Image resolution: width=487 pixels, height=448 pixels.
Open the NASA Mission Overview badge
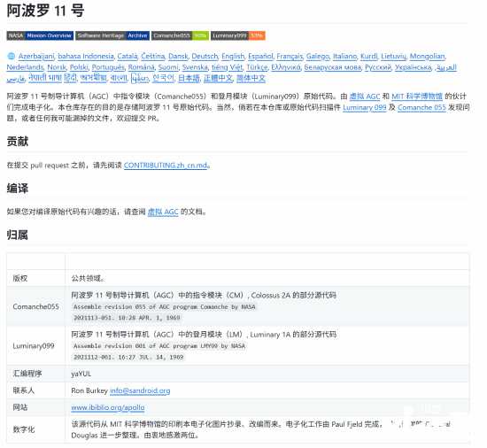[40, 35]
